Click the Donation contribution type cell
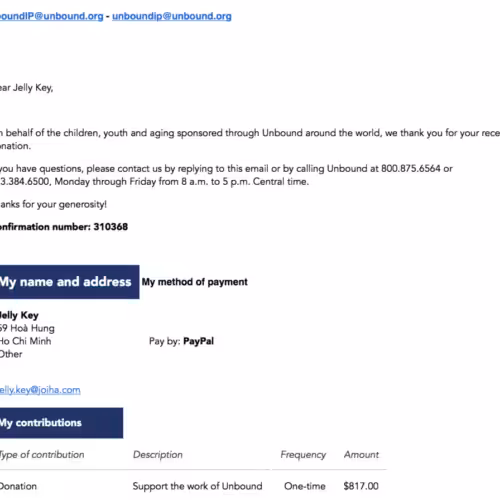Viewport: 500px width, 500px height. tap(18, 486)
